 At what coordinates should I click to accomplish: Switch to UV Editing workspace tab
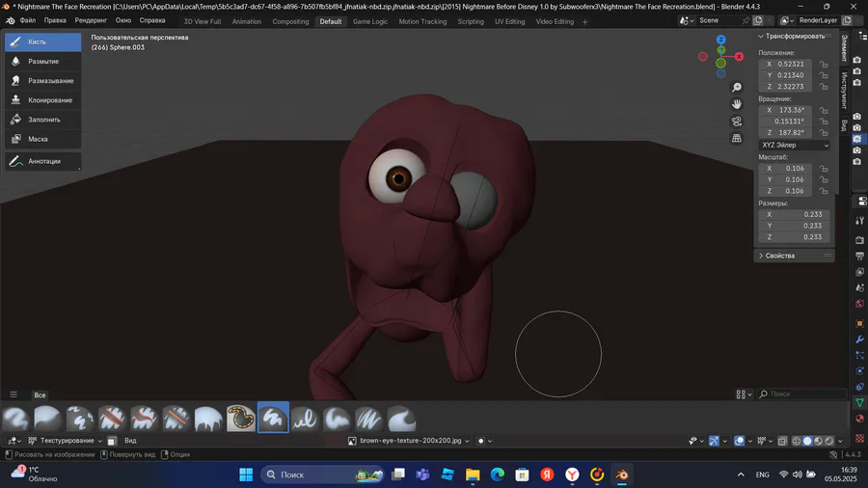(509, 21)
